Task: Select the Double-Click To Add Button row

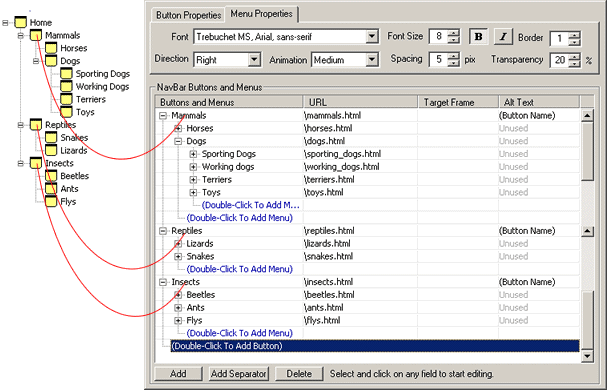Action: (x=375, y=346)
